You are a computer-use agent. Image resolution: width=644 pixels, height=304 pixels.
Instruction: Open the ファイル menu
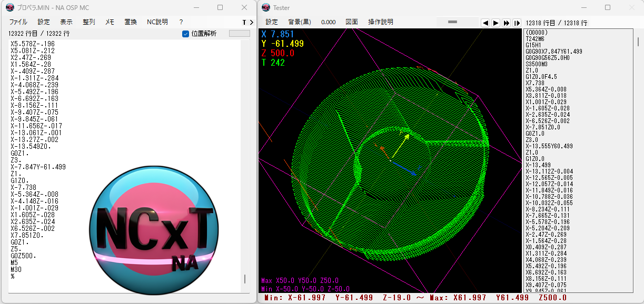18,22
